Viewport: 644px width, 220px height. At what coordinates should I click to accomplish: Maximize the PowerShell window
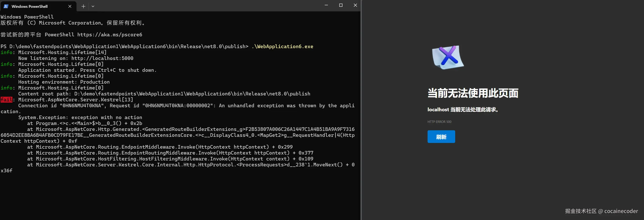coord(341,5)
